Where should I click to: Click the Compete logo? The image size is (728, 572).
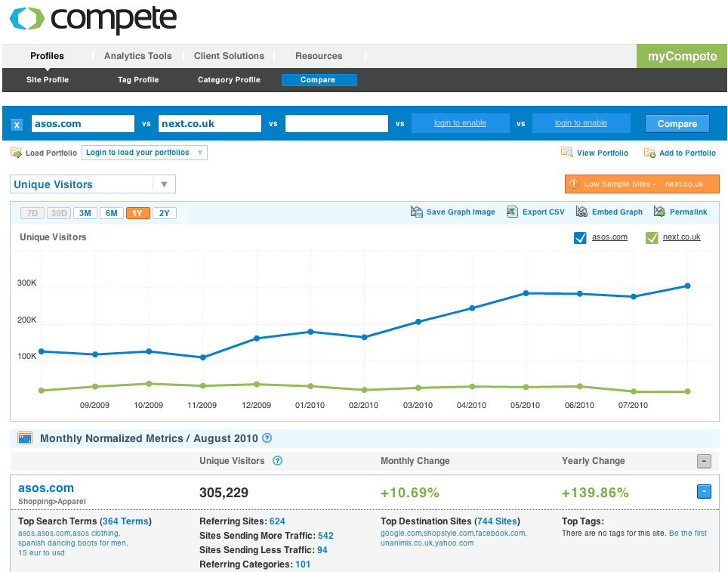(93, 19)
